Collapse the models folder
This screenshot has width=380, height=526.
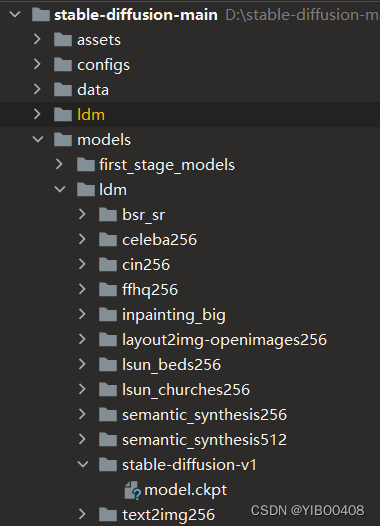38,139
